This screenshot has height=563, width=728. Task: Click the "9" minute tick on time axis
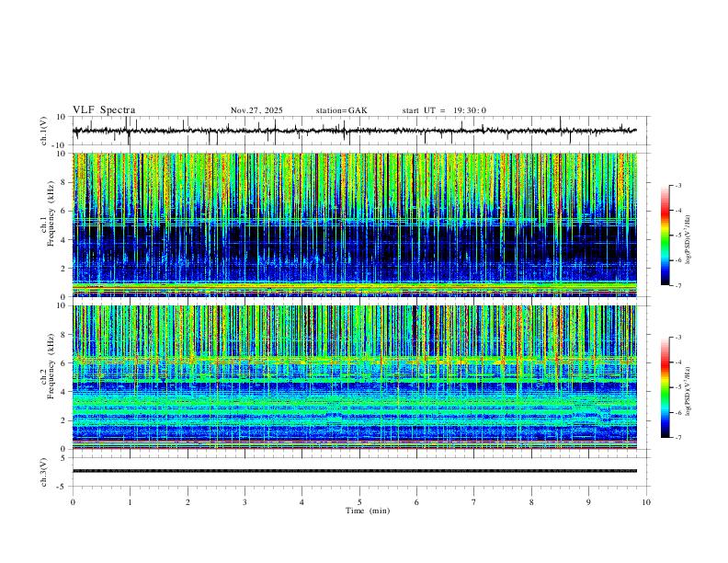point(588,502)
